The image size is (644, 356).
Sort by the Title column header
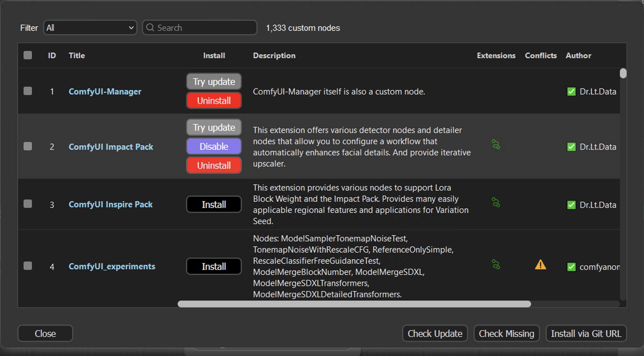(x=77, y=55)
